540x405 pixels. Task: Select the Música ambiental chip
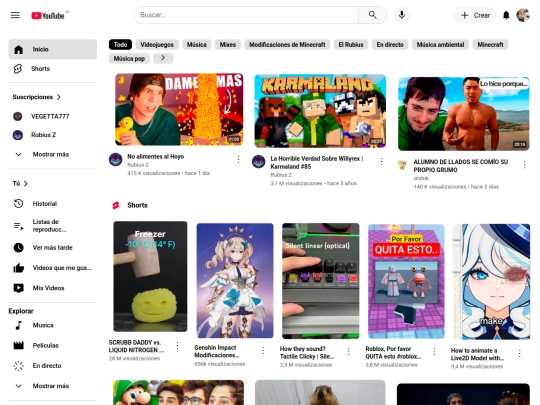tap(440, 44)
